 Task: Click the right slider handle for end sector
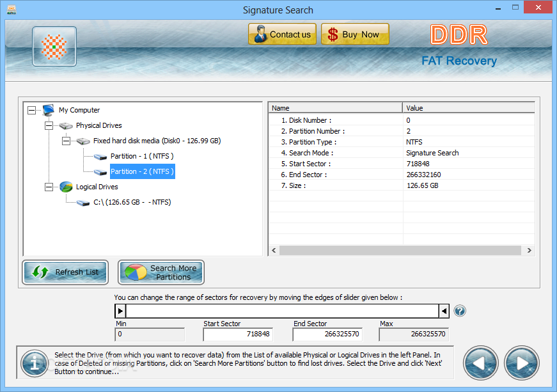(444, 311)
